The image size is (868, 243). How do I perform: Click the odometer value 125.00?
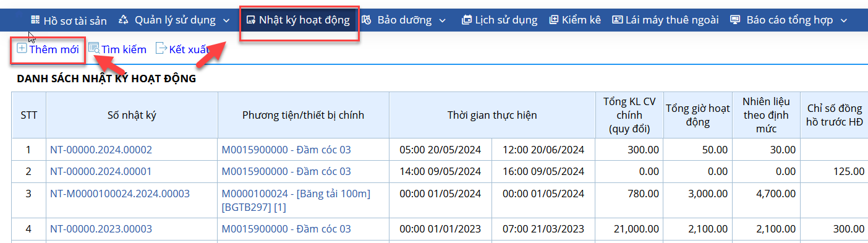pos(849,171)
